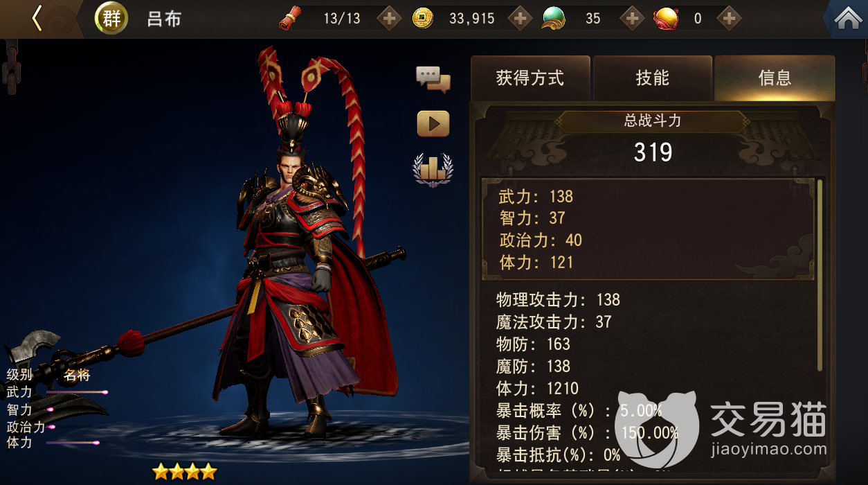This screenshot has width=868, height=485.
Task: Tap the 总战斗力 319 header
Action: click(x=653, y=139)
